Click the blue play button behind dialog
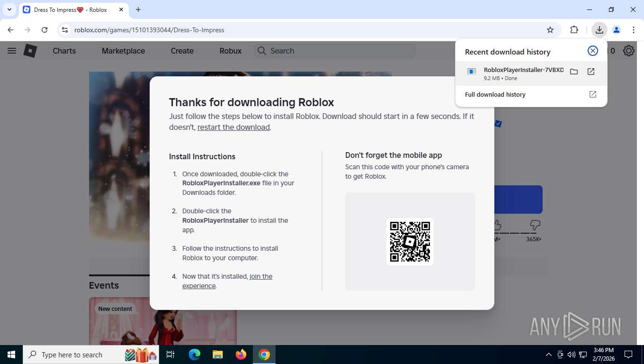 click(x=518, y=200)
